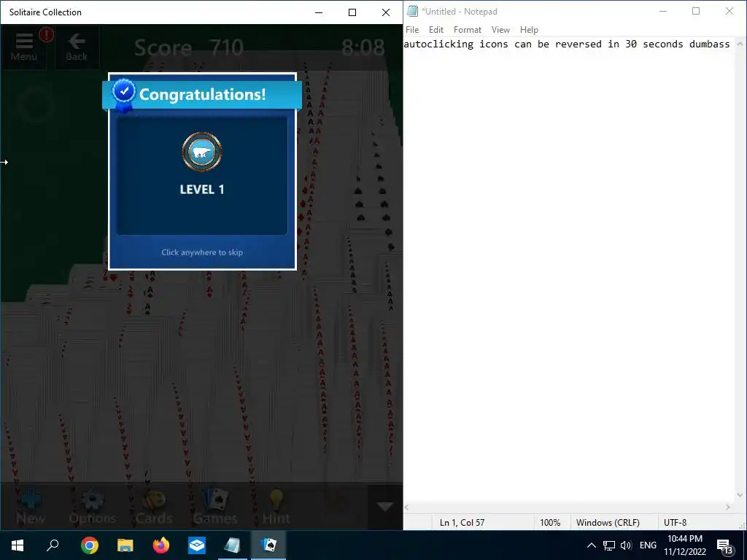Open Notepad Help menu
This screenshot has height=560, width=747.
point(529,29)
